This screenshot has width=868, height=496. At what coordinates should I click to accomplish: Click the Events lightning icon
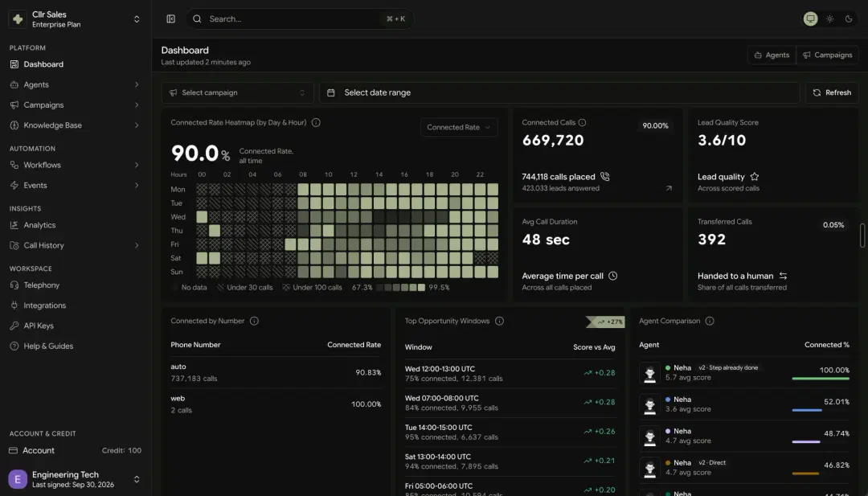14,186
